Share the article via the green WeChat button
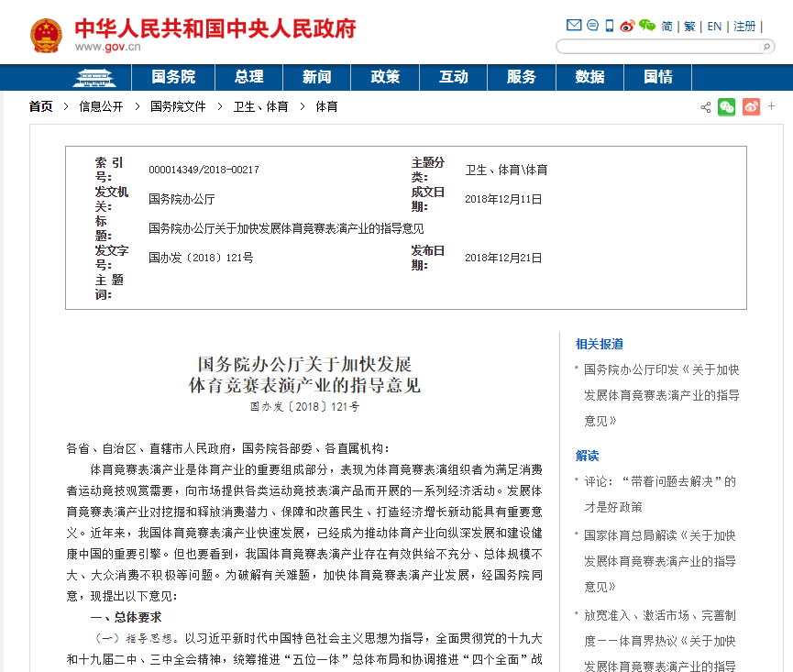 click(x=727, y=107)
